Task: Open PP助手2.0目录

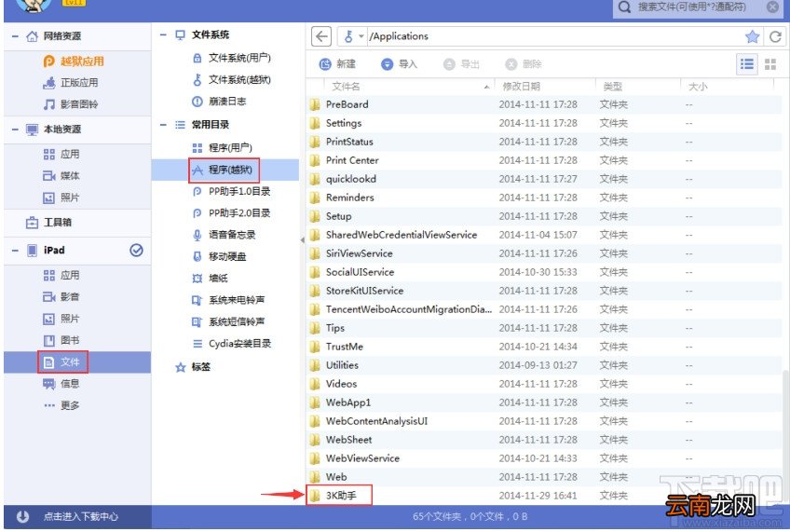Action: tap(232, 213)
